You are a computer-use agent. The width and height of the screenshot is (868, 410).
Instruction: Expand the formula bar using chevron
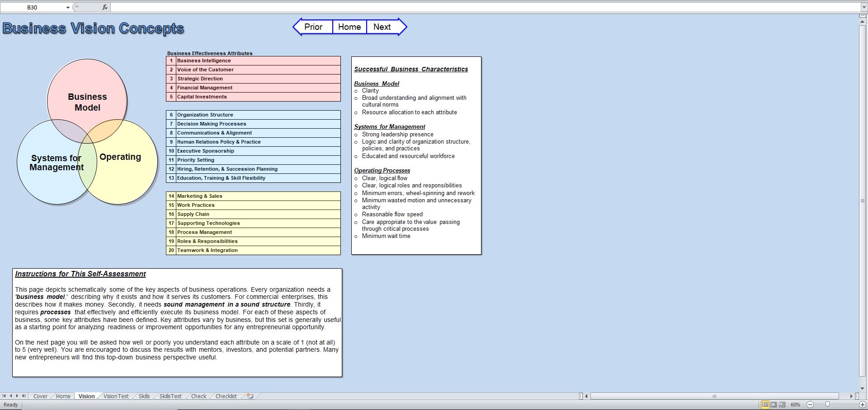(863, 8)
